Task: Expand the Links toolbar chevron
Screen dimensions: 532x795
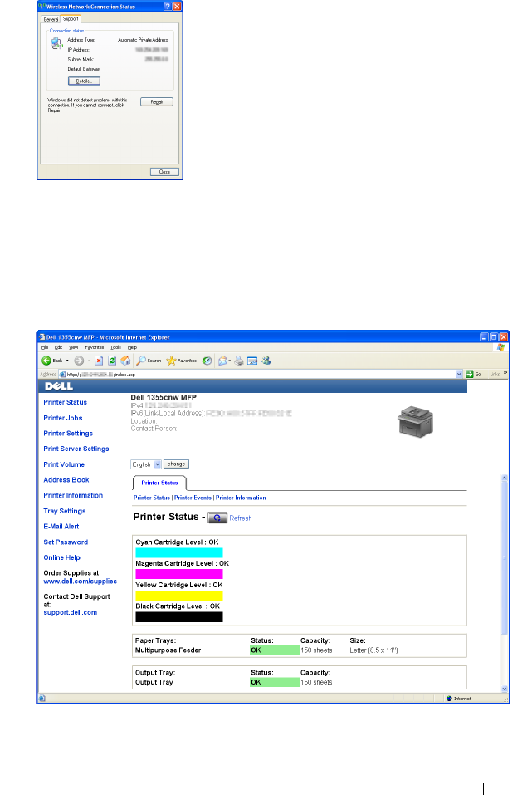Action: pyautogui.click(x=505, y=373)
